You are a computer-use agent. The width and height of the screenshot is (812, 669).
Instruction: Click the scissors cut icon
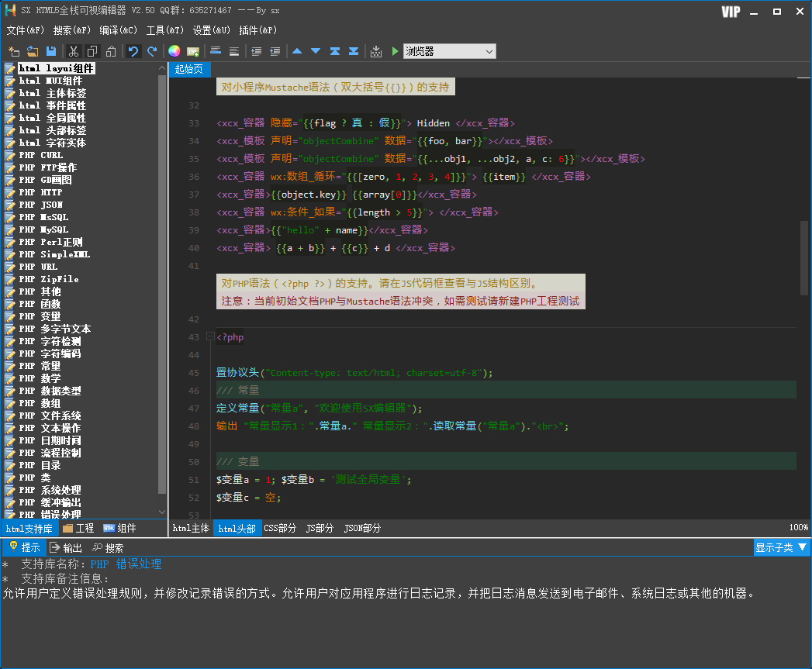73,52
